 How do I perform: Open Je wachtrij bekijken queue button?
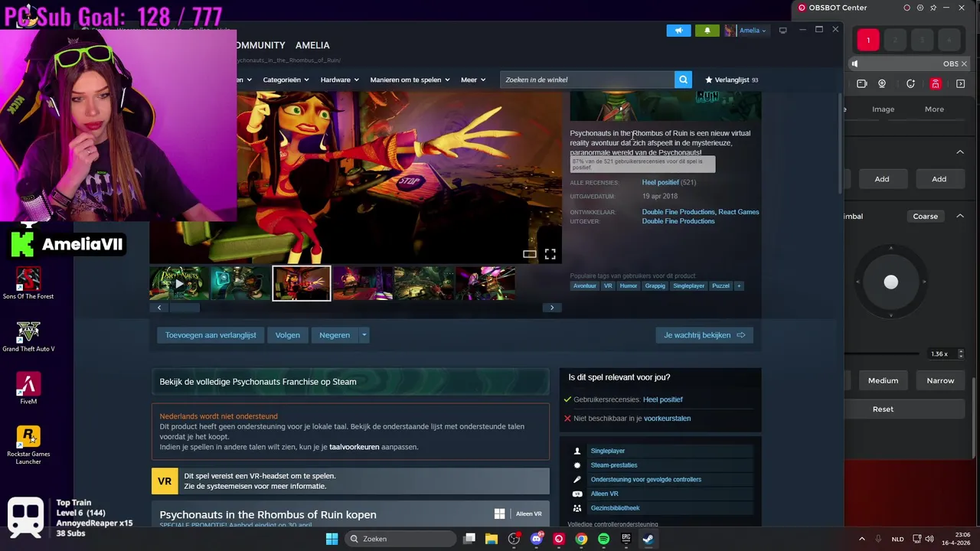(x=704, y=335)
